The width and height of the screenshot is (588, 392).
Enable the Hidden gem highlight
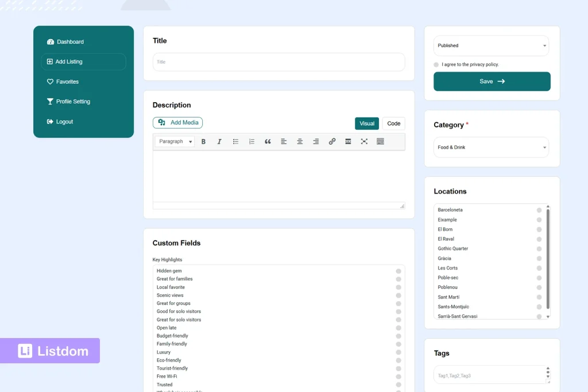click(399, 270)
